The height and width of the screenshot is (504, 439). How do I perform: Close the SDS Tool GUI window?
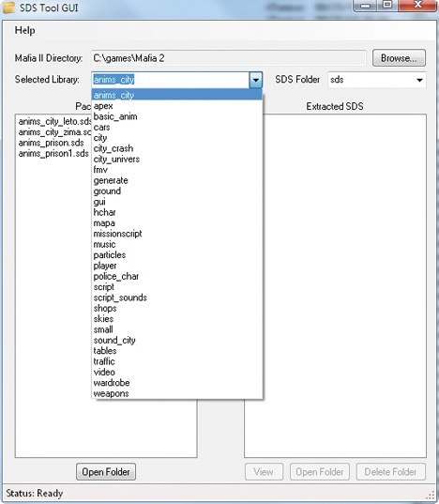pyautogui.click(x=417, y=5)
